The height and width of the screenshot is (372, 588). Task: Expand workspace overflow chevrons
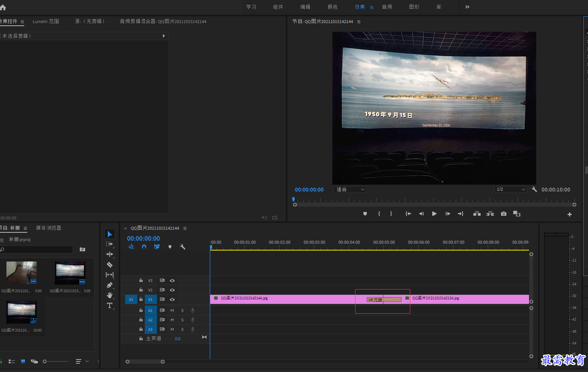[x=467, y=7]
